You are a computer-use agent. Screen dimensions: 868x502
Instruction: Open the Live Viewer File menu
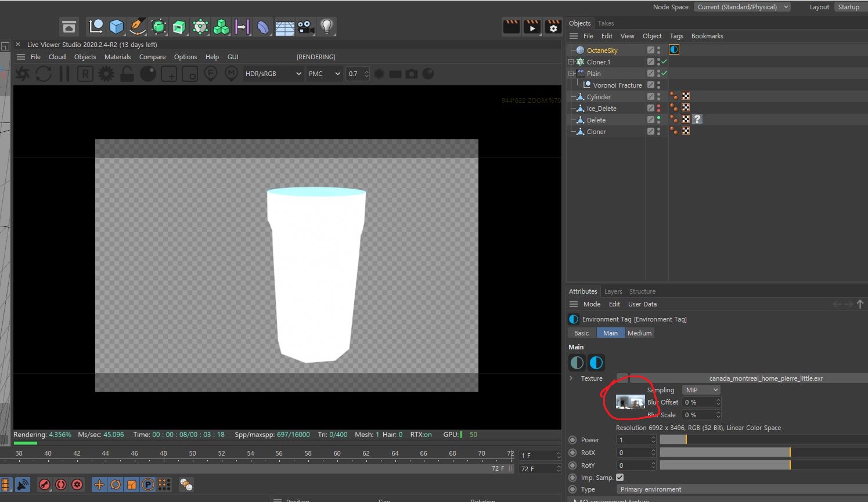click(x=35, y=57)
